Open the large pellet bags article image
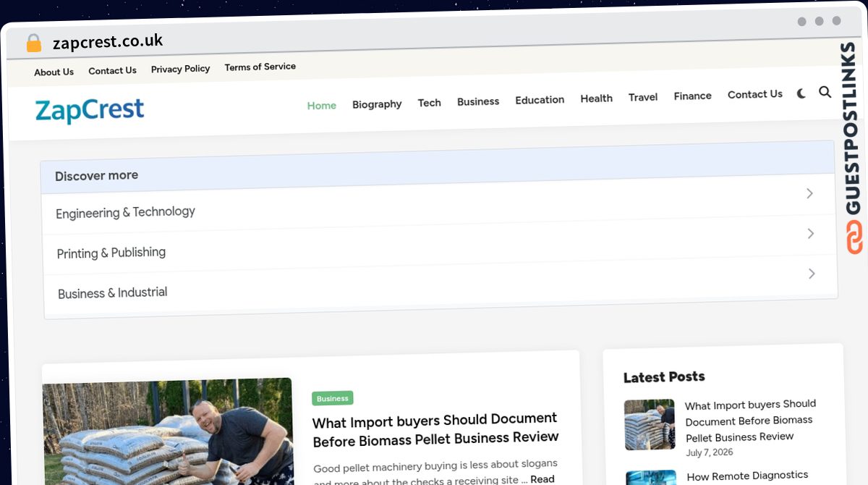 pyautogui.click(x=168, y=432)
